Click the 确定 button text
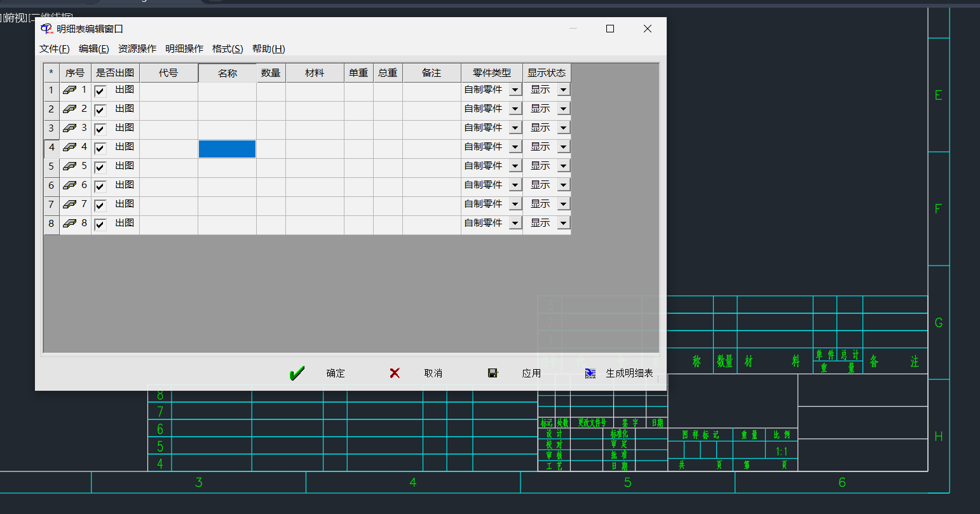The image size is (980, 514). point(336,374)
